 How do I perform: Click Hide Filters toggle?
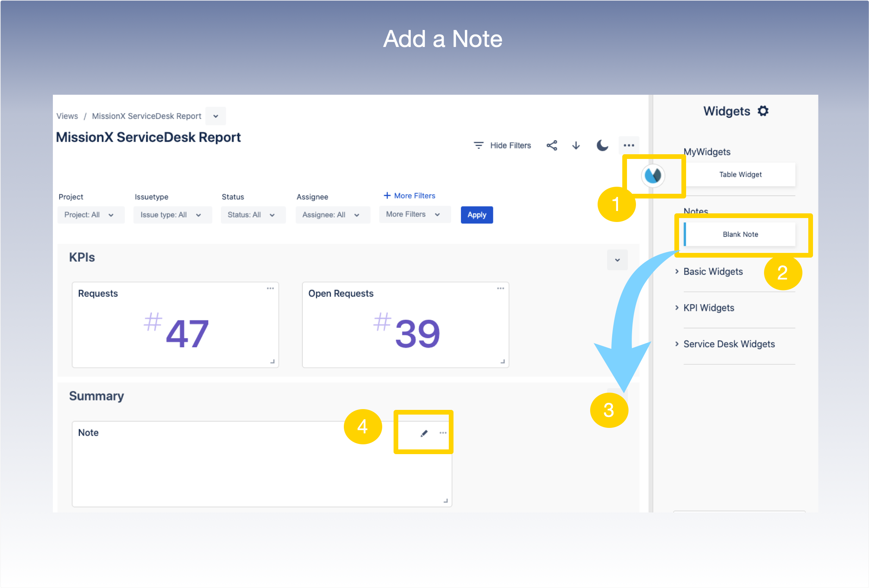(502, 146)
